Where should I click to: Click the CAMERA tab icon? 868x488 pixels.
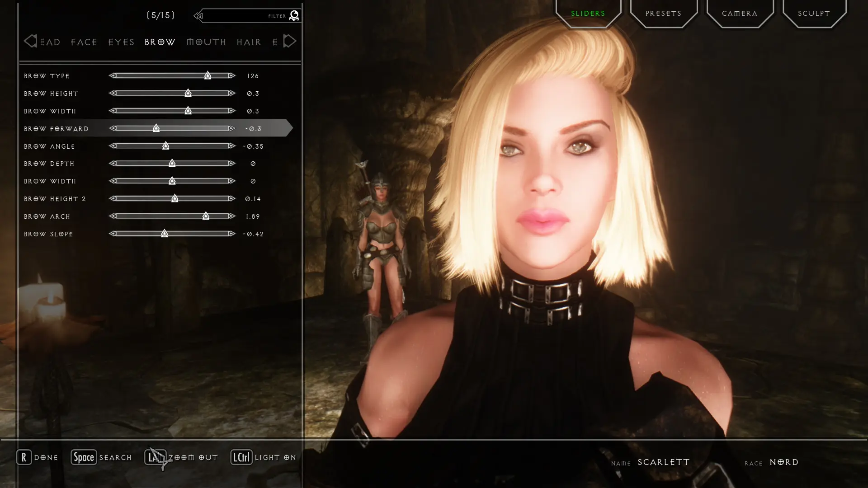[739, 13]
